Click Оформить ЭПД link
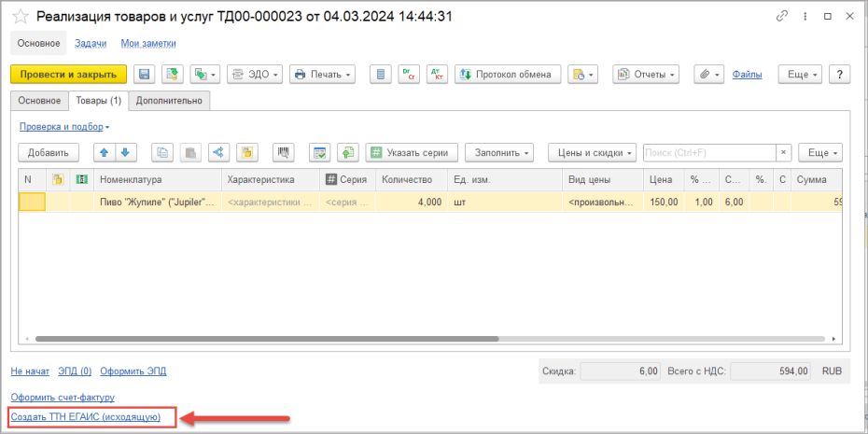Screen dimensions: 868x434 tap(133, 371)
